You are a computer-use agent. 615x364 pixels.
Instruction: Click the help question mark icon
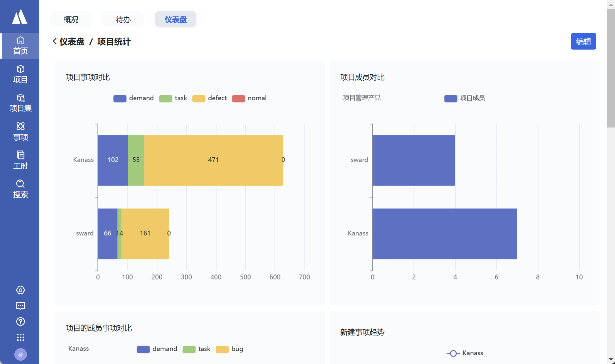(x=20, y=322)
